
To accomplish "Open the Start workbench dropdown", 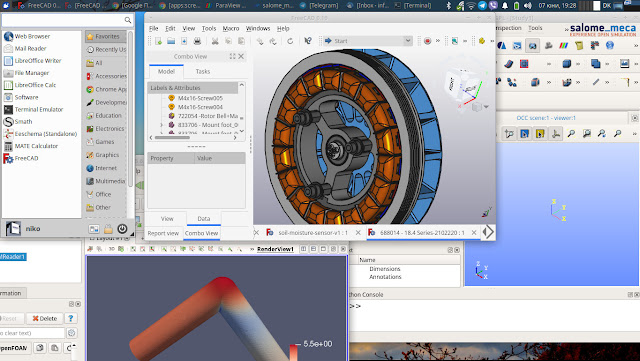I will click(x=368, y=41).
